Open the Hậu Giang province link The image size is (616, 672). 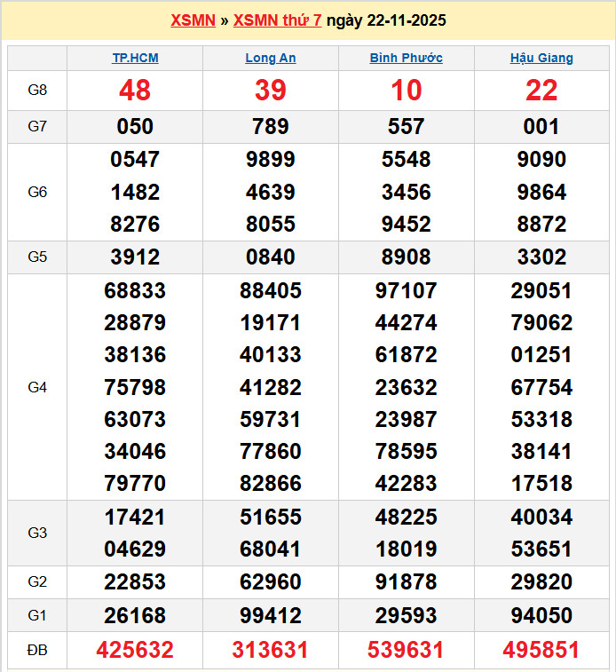pos(541,58)
